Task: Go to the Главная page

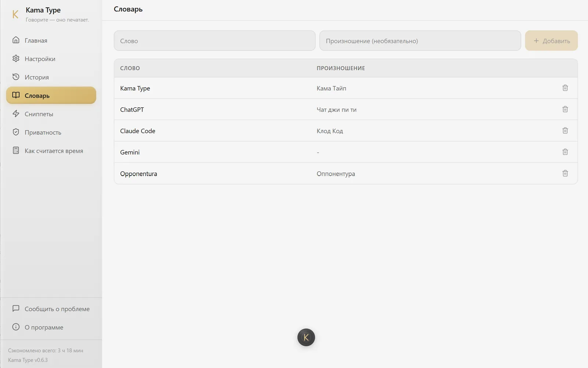Action: click(x=51, y=40)
